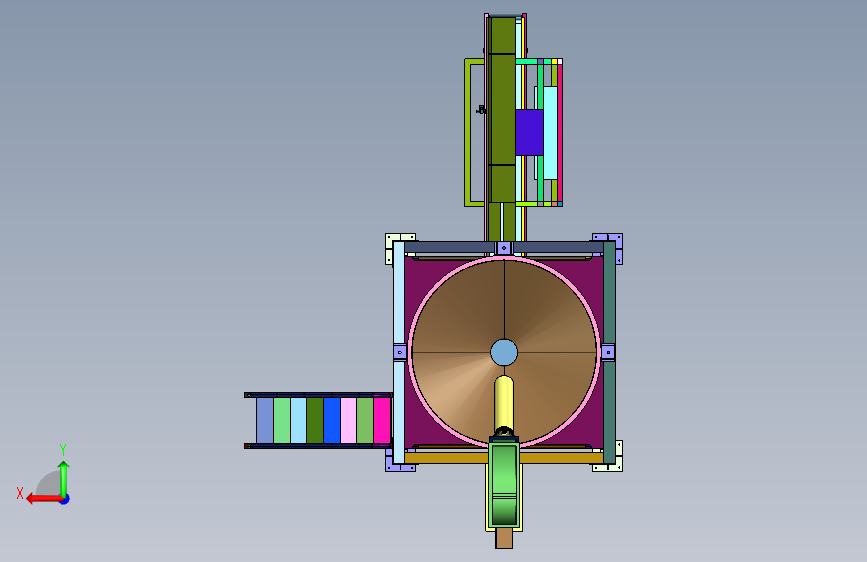Pick the lavender bracket at right middle

click(608, 352)
